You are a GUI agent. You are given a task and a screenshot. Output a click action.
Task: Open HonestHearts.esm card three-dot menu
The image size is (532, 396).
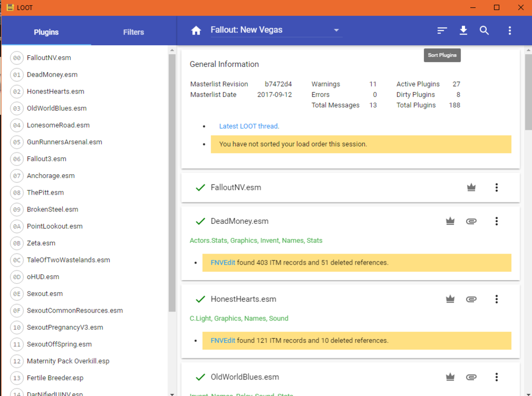496,299
